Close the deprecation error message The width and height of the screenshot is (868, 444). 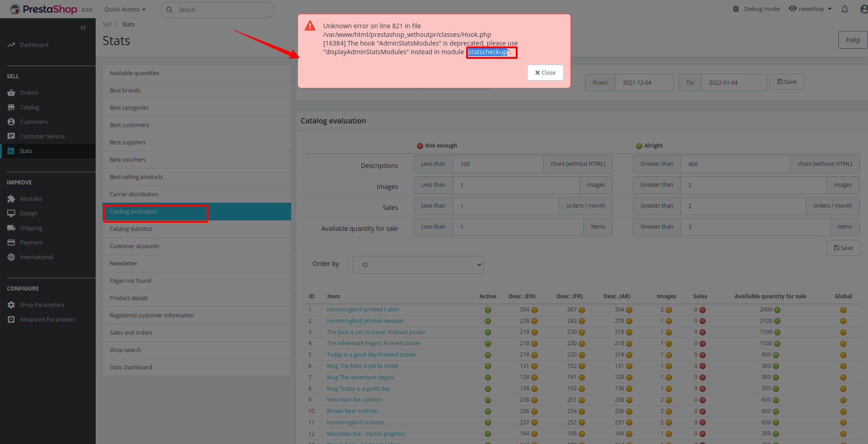(x=545, y=72)
